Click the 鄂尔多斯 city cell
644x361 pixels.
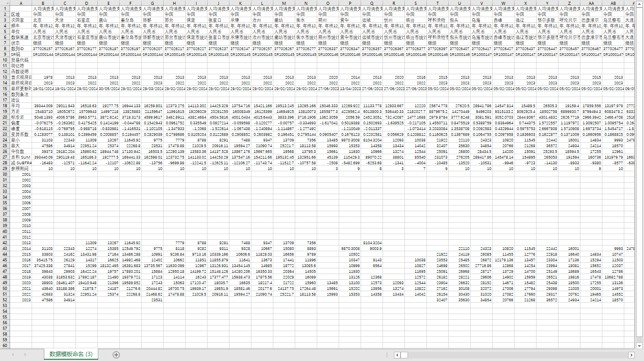[x=547, y=20]
